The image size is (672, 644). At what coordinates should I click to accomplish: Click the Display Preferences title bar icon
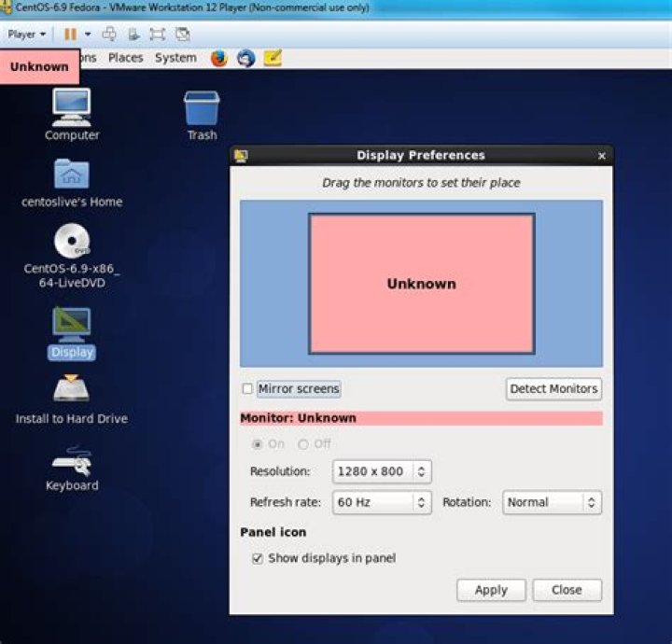(241, 156)
